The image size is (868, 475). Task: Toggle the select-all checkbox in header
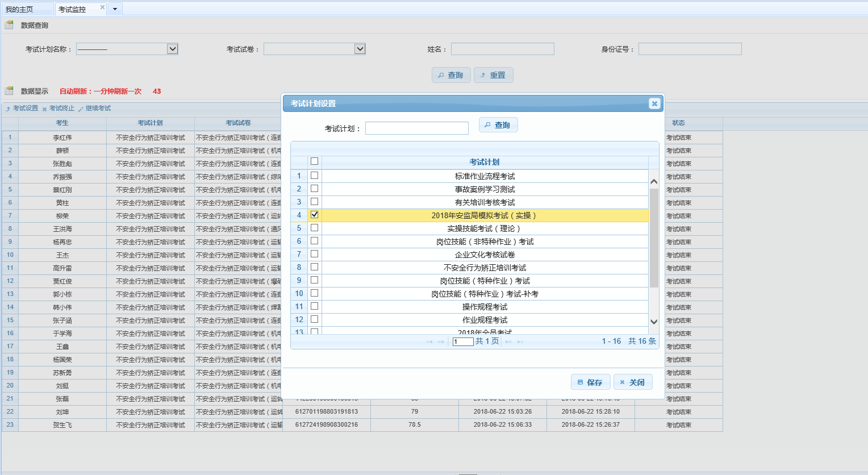[314, 161]
